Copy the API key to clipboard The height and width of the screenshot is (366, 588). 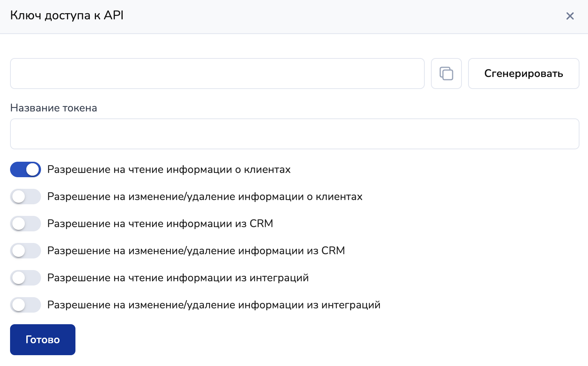click(x=446, y=74)
